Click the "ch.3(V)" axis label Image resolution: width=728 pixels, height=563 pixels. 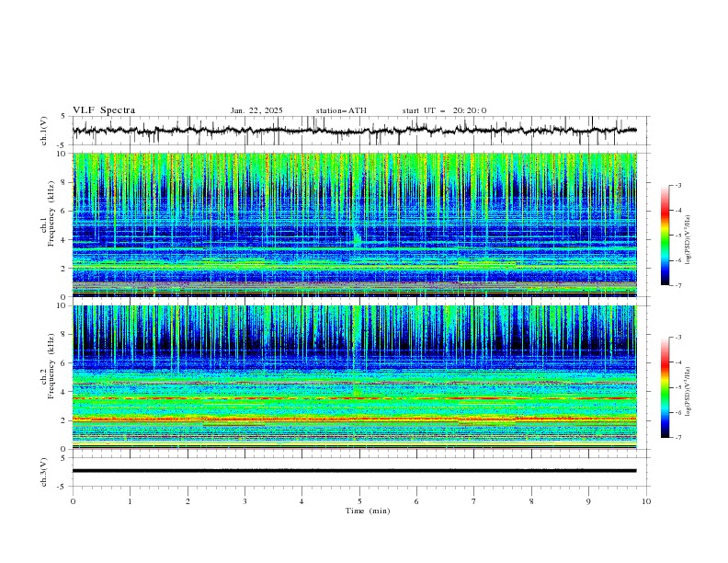point(44,472)
